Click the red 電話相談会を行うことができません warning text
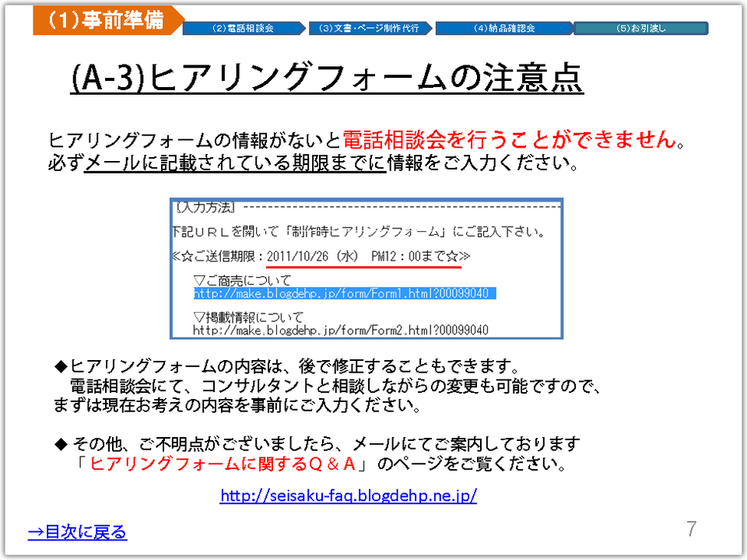 click(x=508, y=141)
